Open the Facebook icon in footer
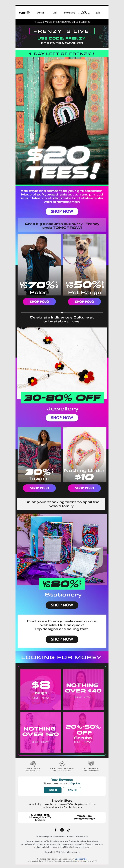Viewport: 124px width, 868px height. click(55, 830)
